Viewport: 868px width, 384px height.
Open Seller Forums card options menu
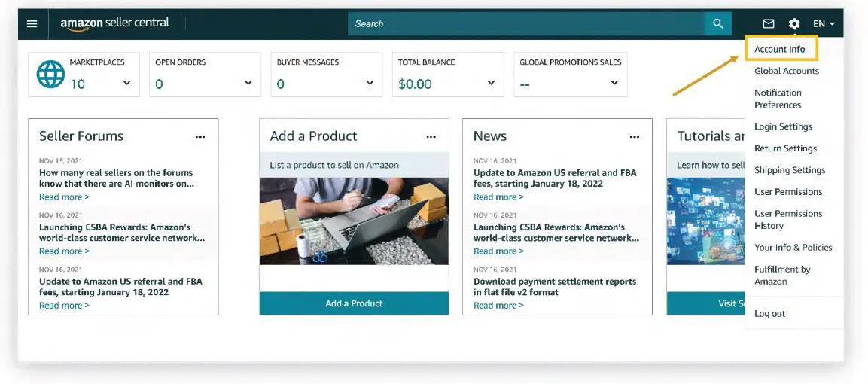[x=200, y=137]
